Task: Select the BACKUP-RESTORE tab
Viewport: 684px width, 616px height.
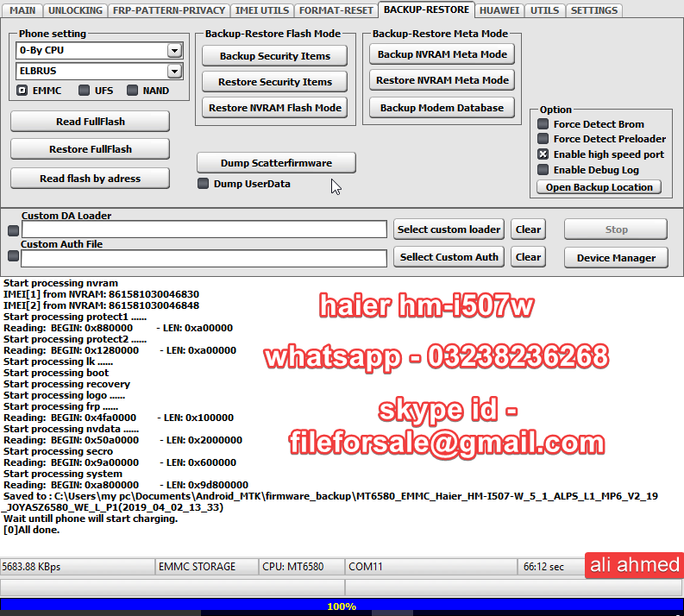Action: pos(426,9)
